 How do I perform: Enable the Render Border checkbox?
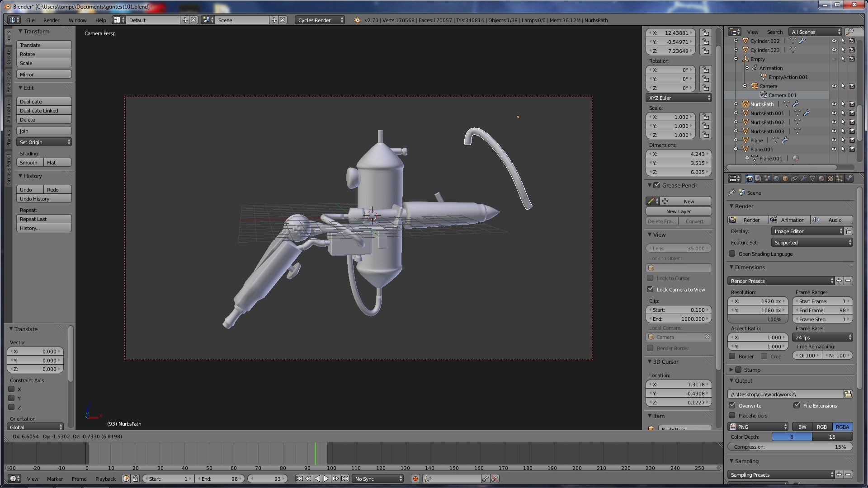[x=651, y=348]
